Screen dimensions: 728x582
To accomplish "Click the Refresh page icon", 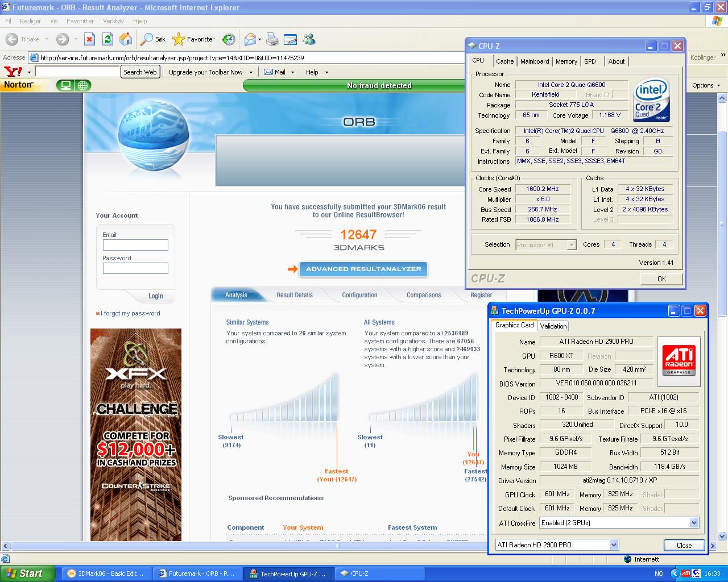I will pyautogui.click(x=107, y=39).
